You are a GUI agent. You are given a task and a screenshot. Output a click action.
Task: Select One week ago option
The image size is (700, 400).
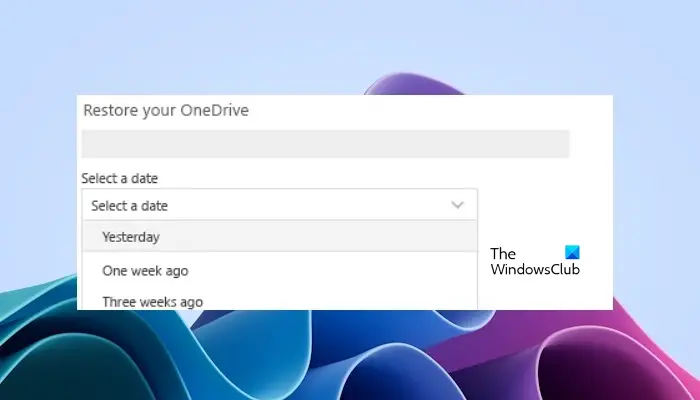pos(279,271)
